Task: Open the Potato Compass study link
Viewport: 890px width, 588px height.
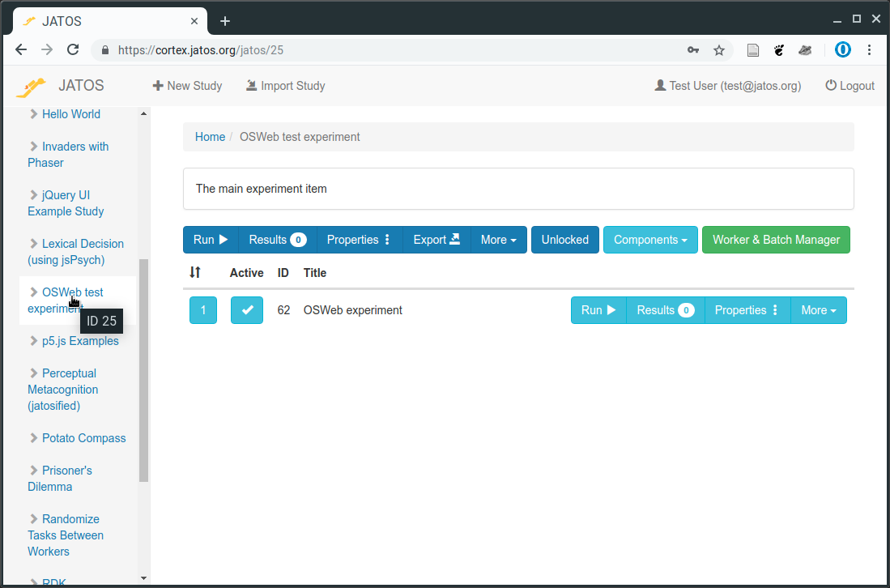Action: tap(84, 438)
